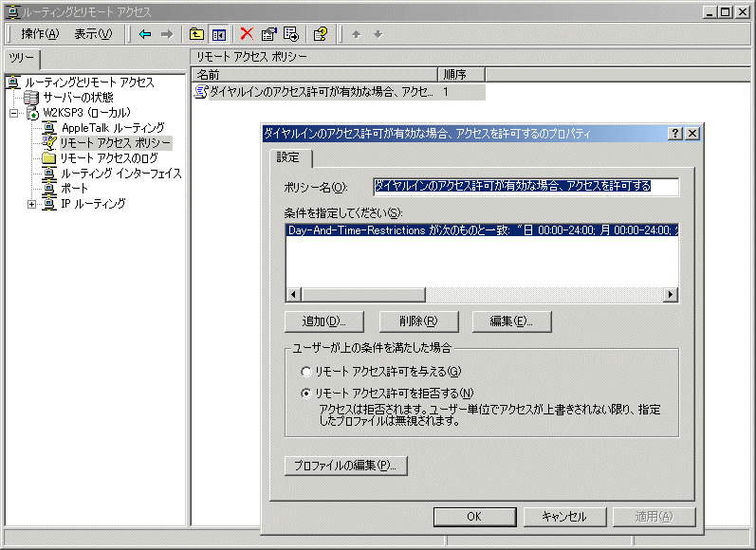This screenshot has width=756, height=550.
Task: Click the IP ルーティング node icon
Action: 49,204
